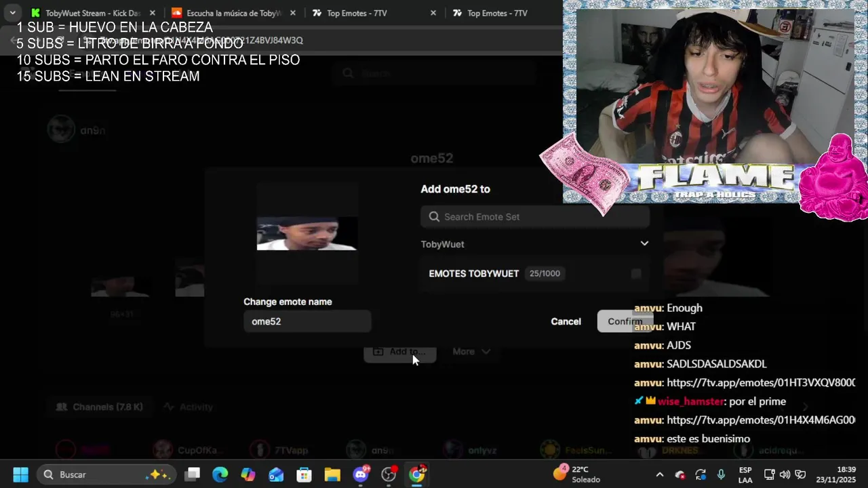Close the Escucha la música SoundCloud tab
The width and height of the screenshot is (868, 488).
tap(293, 13)
